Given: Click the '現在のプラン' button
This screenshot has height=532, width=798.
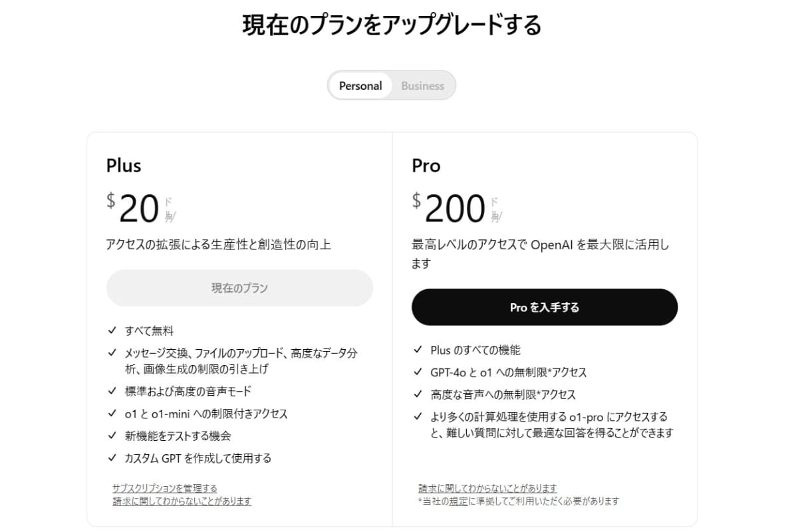Looking at the screenshot, I should (239, 288).
